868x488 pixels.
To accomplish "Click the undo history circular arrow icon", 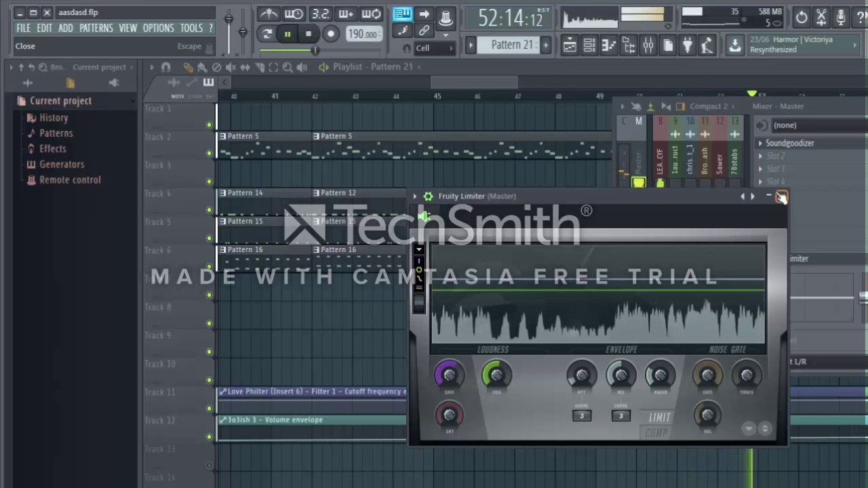I will 802,18.
